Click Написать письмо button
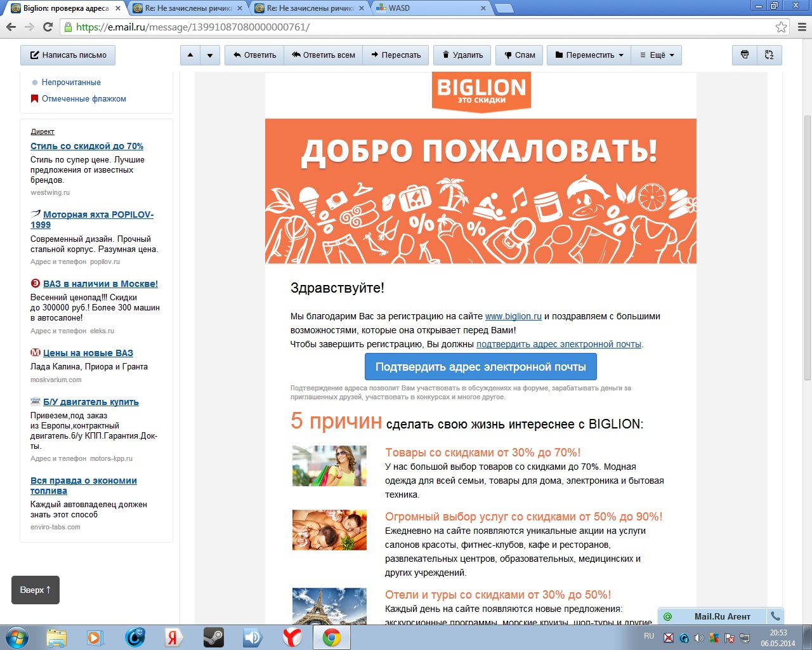Image resolution: width=812 pixels, height=650 pixels. [68, 55]
